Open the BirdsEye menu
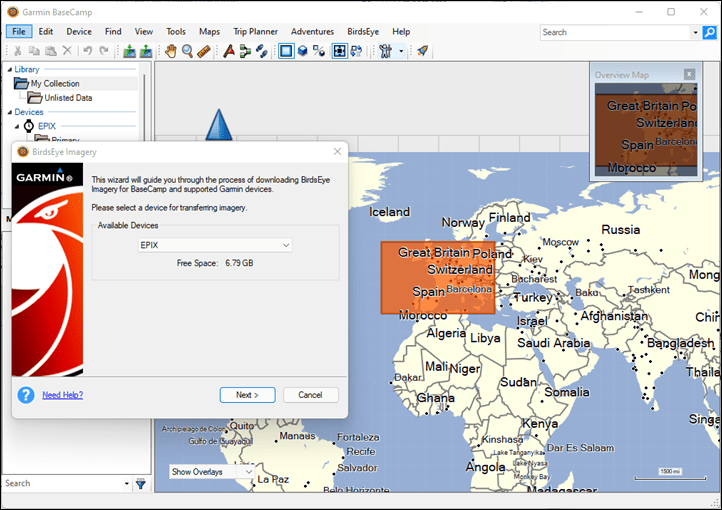 (x=363, y=31)
